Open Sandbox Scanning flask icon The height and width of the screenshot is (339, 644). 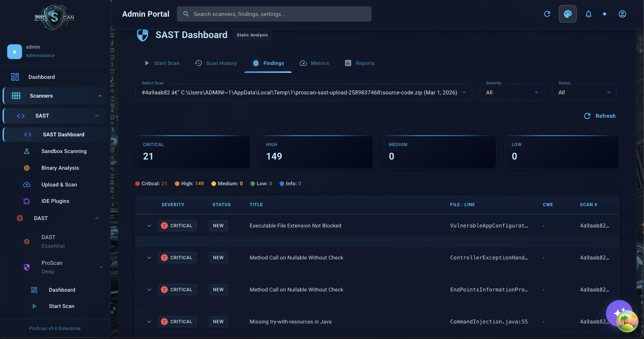coord(27,151)
